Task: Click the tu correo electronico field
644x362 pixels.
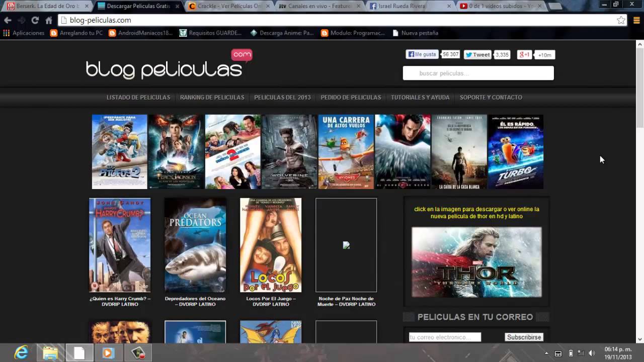Action: (x=445, y=337)
